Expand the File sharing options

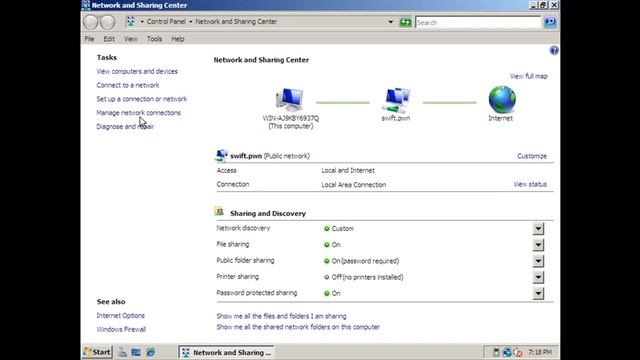(x=538, y=245)
